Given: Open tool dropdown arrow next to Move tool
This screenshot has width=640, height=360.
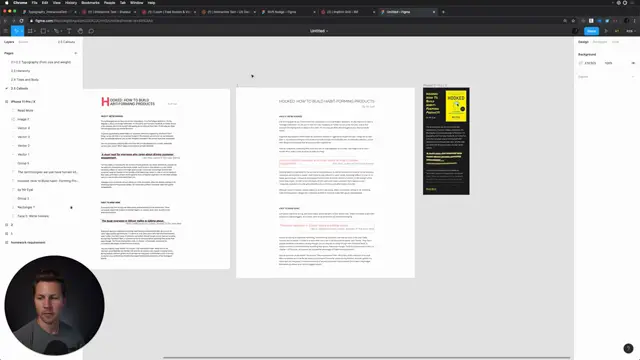Looking at the screenshot, I should click(21, 31).
